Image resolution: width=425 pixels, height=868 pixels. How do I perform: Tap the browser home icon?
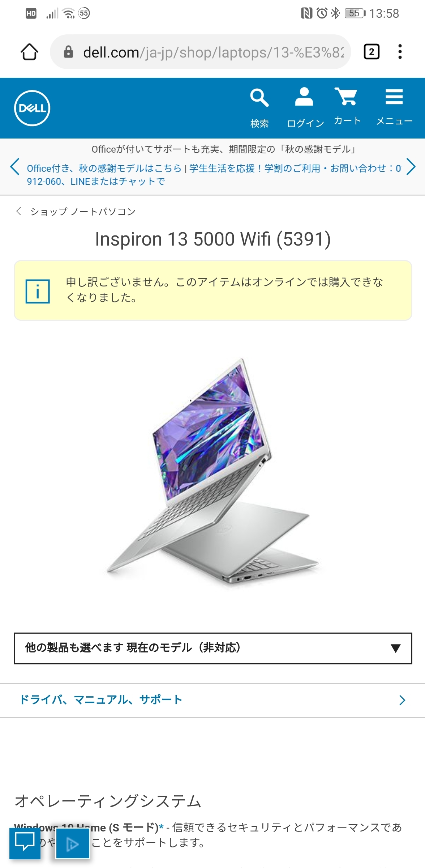click(x=29, y=52)
